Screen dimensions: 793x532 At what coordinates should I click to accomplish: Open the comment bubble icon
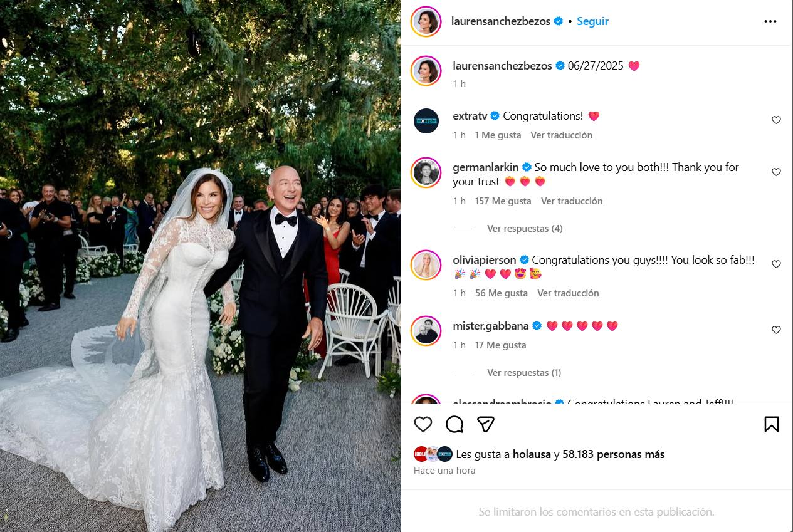pyautogui.click(x=454, y=424)
